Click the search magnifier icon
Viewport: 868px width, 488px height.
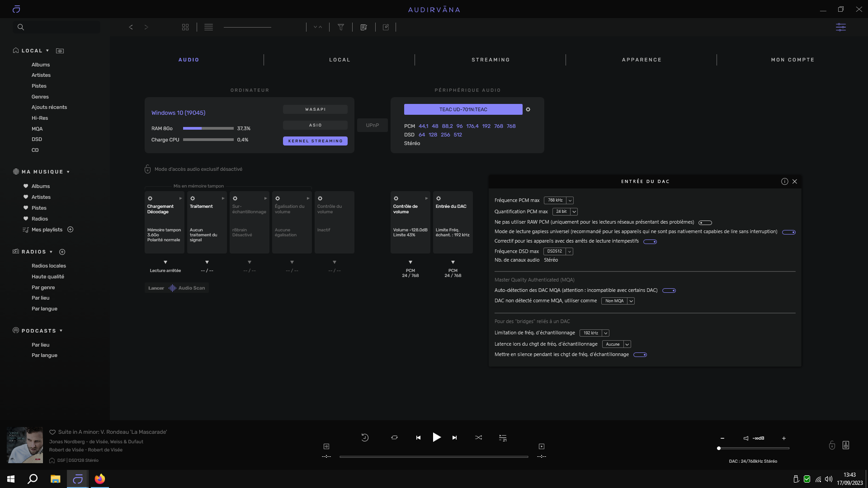click(21, 27)
